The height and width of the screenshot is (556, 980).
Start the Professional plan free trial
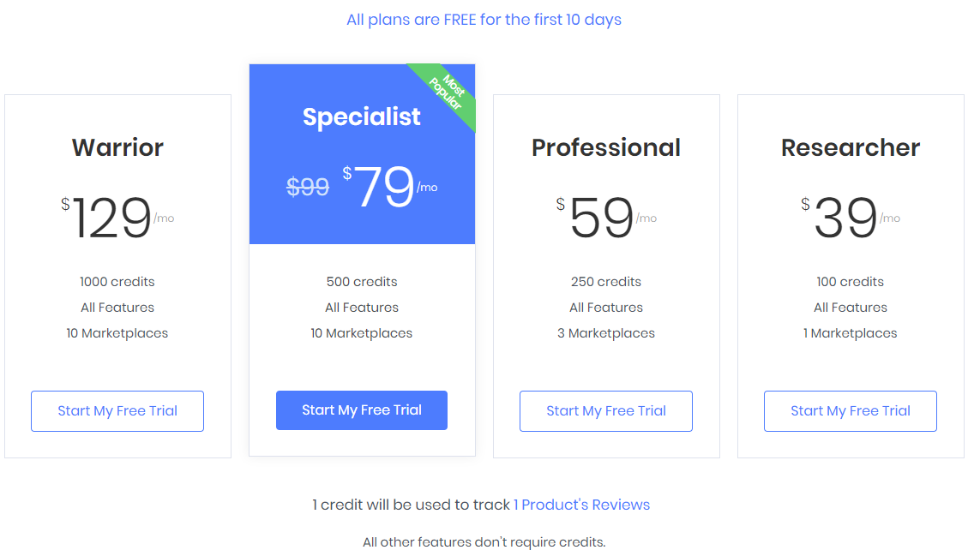[606, 411]
